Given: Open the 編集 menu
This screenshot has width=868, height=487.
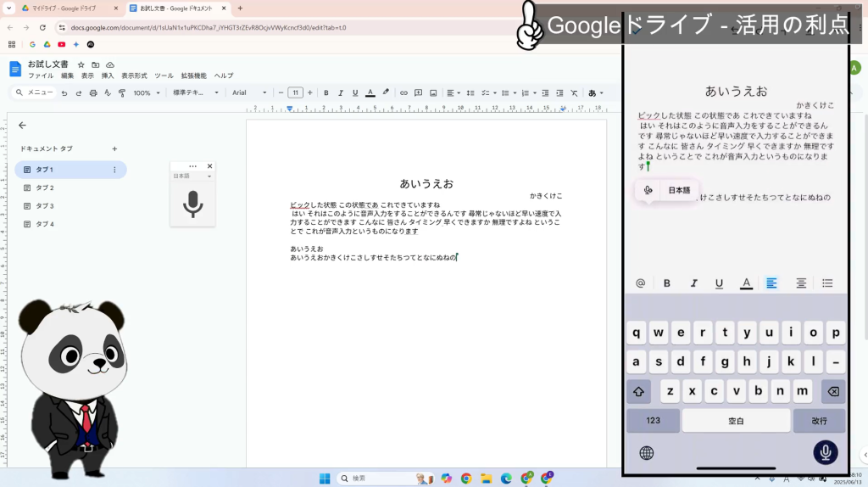Looking at the screenshot, I should point(67,76).
